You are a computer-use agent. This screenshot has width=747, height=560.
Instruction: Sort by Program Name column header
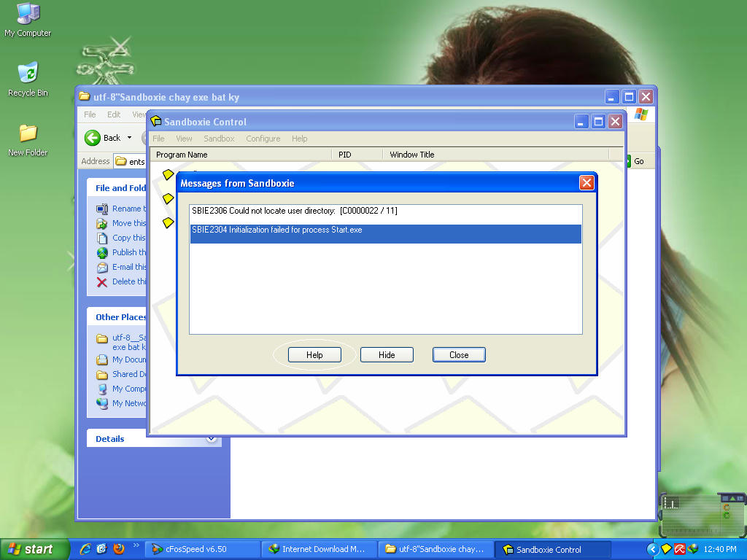point(241,155)
